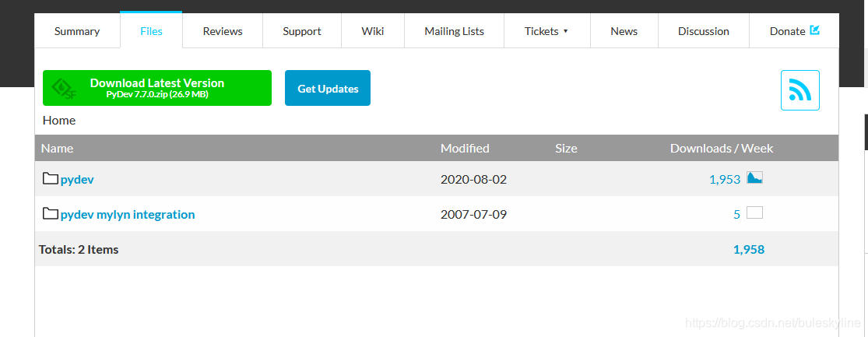868x337 pixels.
Task: Open the pydev mylyn integration folder link
Action: point(128,214)
